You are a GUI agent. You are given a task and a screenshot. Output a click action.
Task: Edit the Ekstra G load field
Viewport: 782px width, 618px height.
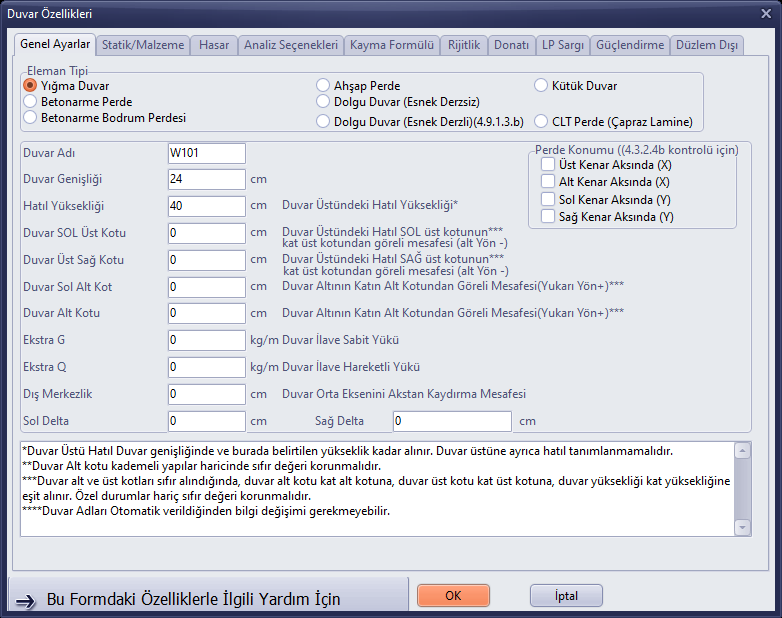point(206,340)
